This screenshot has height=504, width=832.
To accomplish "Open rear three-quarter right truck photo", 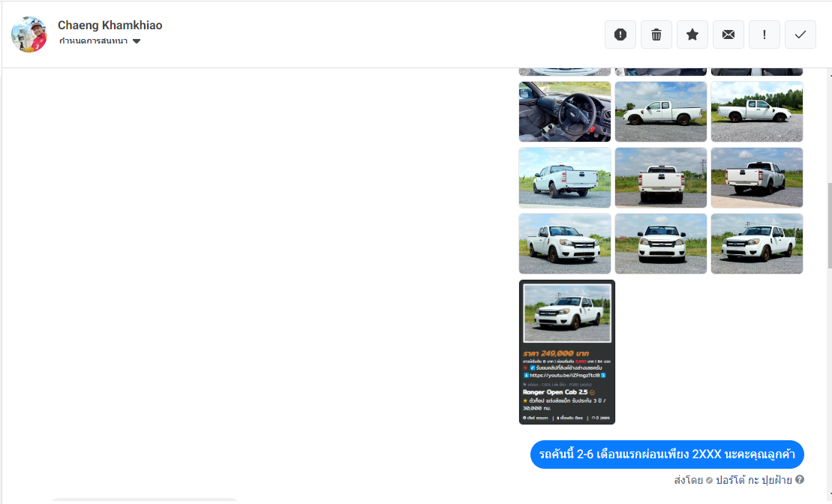I will point(757,178).
